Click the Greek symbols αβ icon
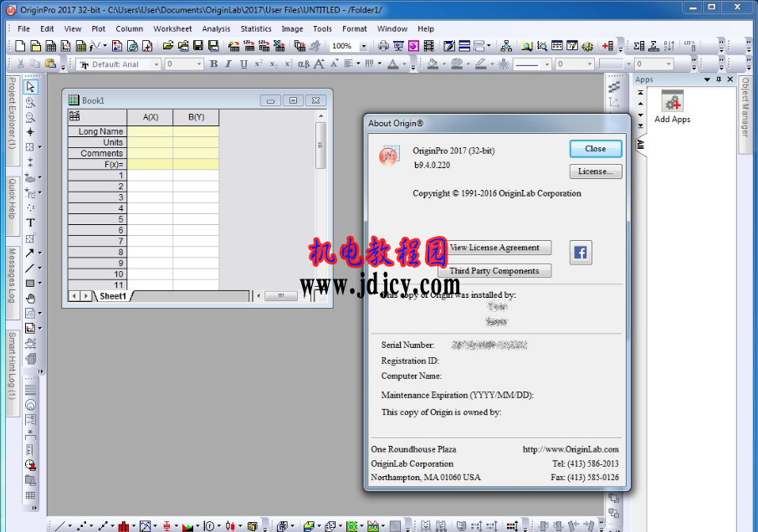758x532 pixels. click(304, 64)
